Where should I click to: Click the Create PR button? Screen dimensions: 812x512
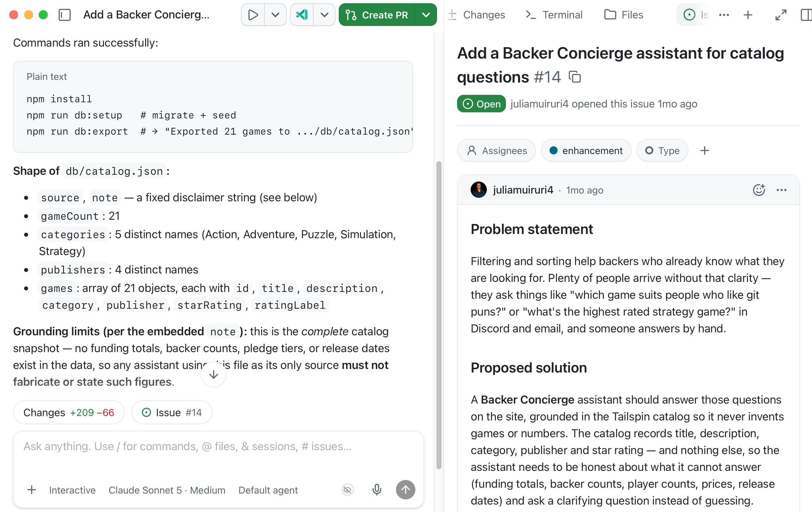coord(377,15)
